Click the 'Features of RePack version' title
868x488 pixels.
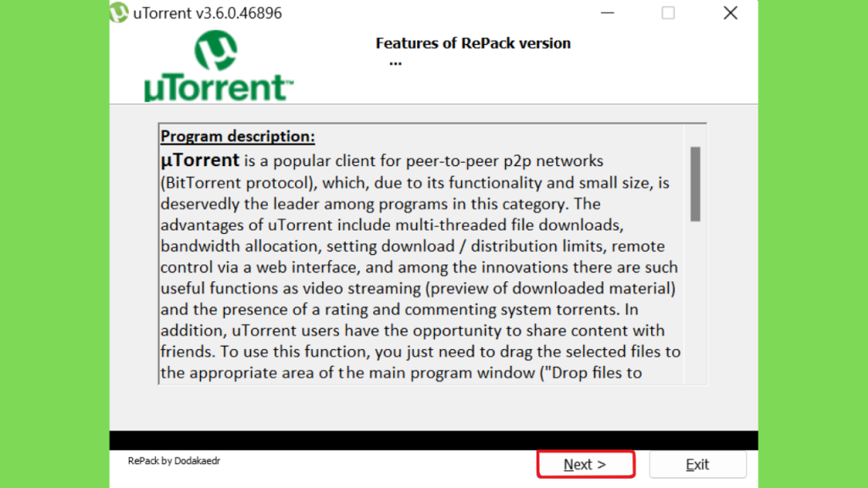tap(473, 43)
